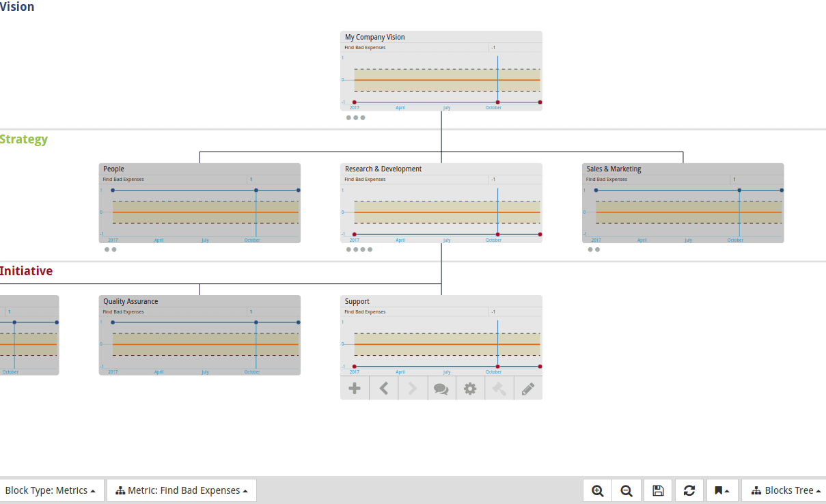Screen dimensions: 826x504
Task: Click Find Bad Expenses in My Company Vision
Action: click(x=365, y=48)
